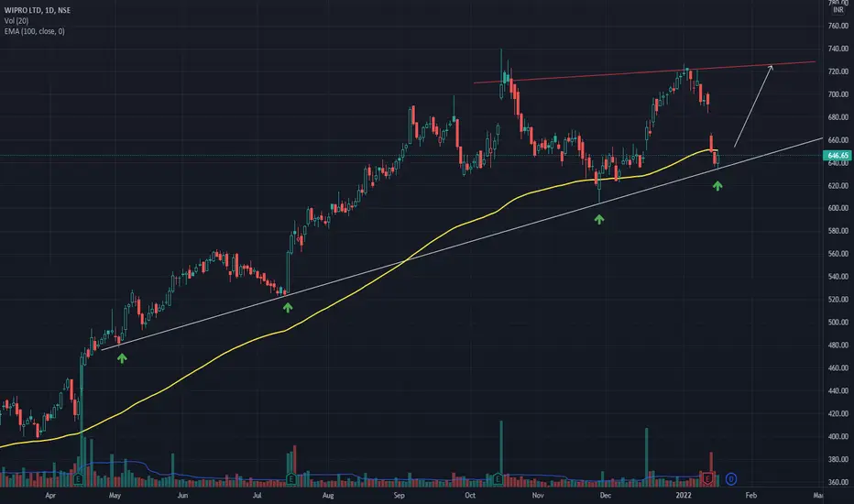Viewport: 854px width, 504px height.
Task: Open the blue dividend D marker
Action: [x=731, y=479]
